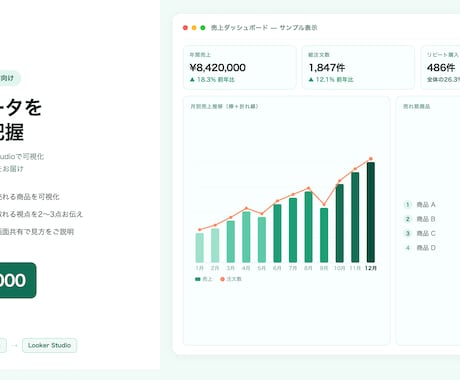Click the green dot in dashboard window header
The image size is (460, 380).
tap(203, 28)
